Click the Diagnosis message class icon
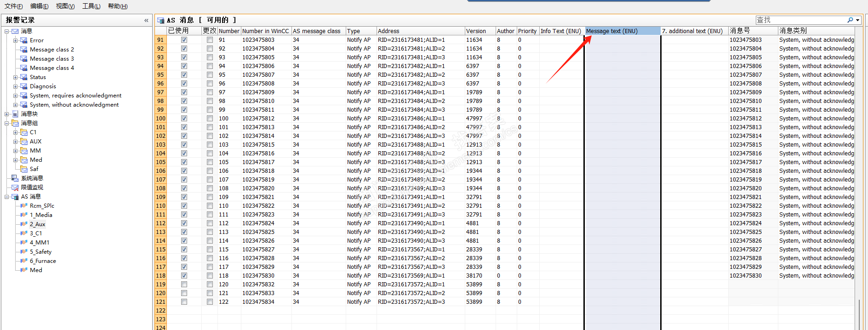 (x=24, y=86)
